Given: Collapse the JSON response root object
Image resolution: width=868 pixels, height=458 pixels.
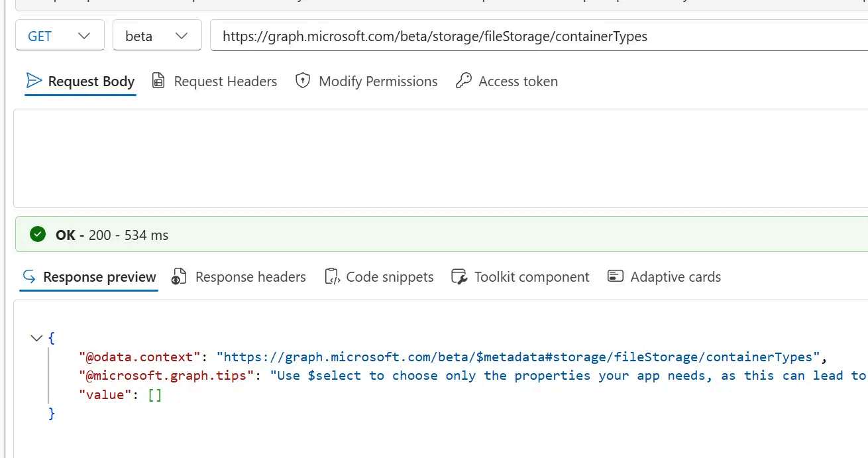Looking at the screenshot, I should click(x=36, y=338).
